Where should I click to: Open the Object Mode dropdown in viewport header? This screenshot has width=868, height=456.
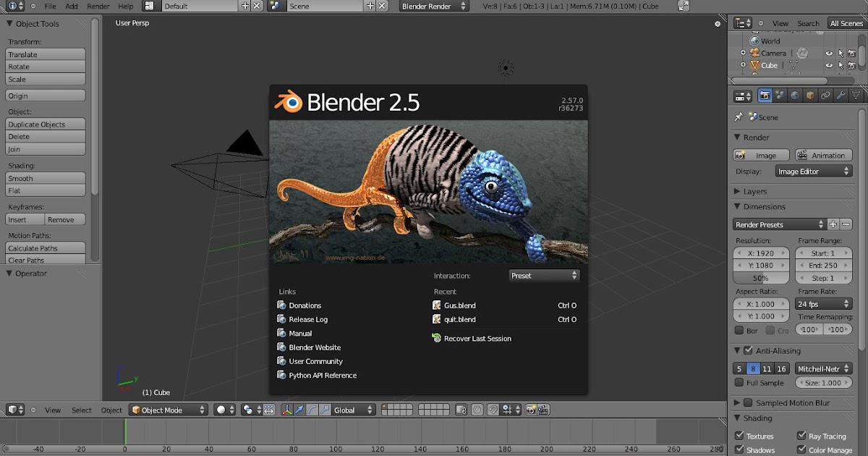coord(168,410)
